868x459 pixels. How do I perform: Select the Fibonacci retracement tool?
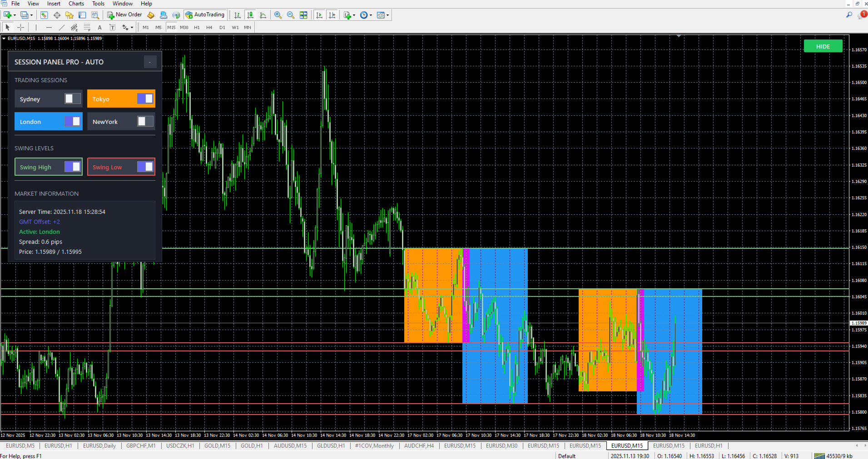click(87, 27)
